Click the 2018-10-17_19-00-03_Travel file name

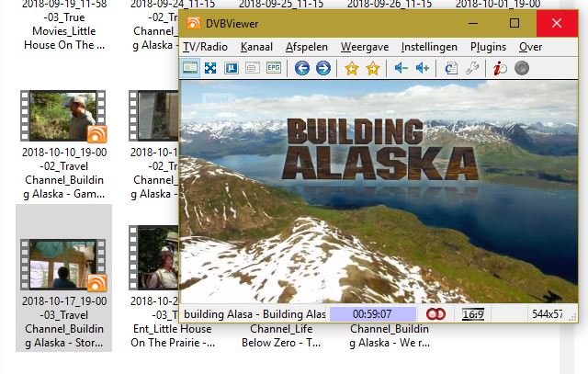pyautogui.click(x=64, y=322)
